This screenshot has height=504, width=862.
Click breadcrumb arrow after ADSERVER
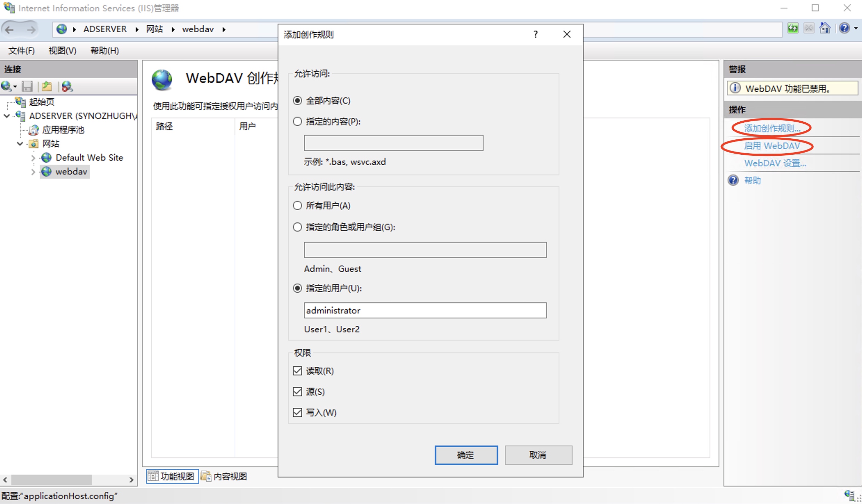137,30
